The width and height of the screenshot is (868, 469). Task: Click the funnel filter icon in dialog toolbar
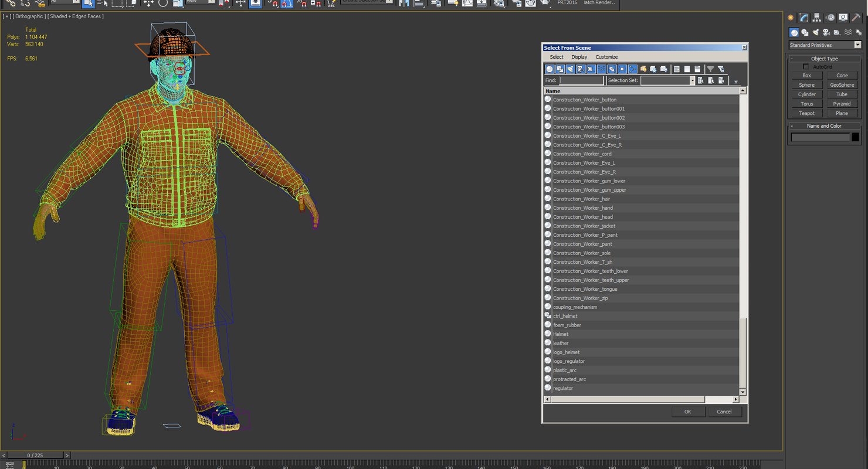[x=710, y=69]
